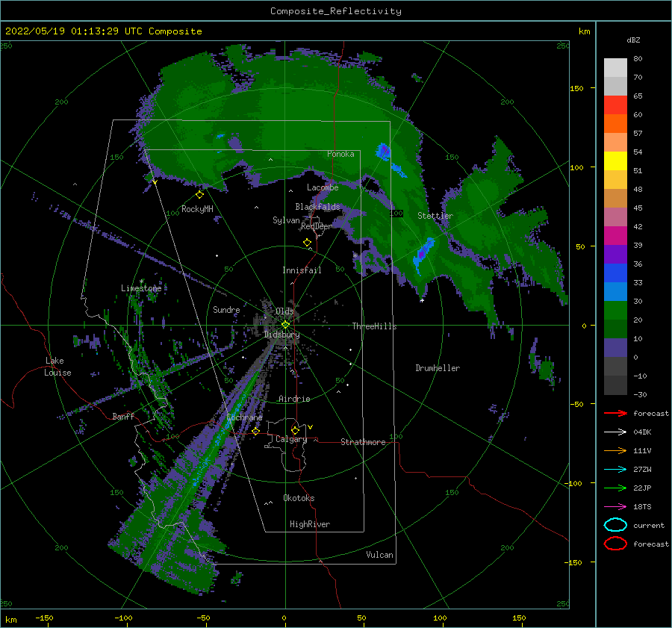This screenshot has width=672, height=628.
Task: Select the 54 dBZ yellow color swatch
Action: (615, 161)
